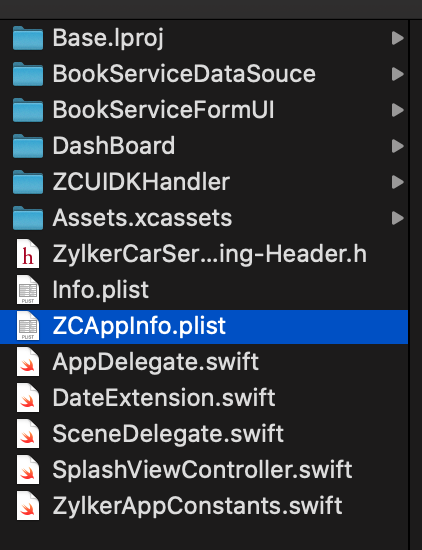The height and width of the screenshot is (550, 422).
Task: Click the SceneDelegate.swift Swift file icon
Action: pos(28,434)
